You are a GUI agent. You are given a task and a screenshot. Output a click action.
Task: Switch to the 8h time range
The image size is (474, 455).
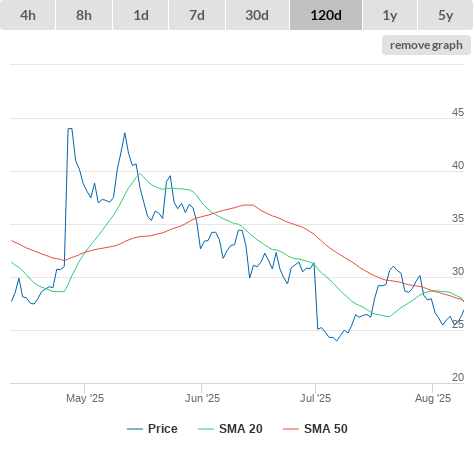click(84, 15)
